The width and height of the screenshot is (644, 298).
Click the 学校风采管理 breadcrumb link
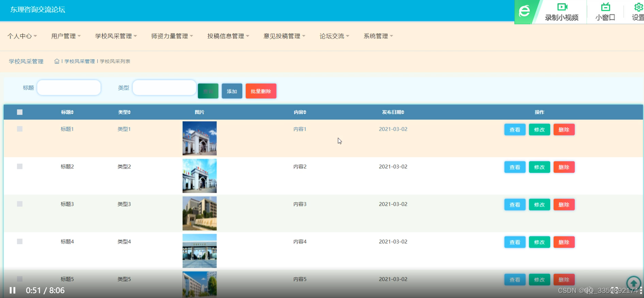pos(80,61)
